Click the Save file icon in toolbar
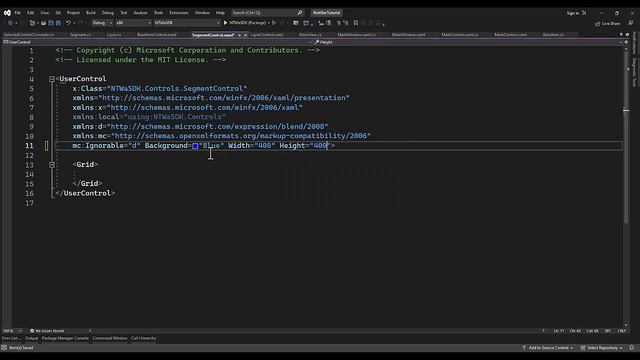Image resolution: width=640 pixels, height=360 pixels. click(51, 23)
